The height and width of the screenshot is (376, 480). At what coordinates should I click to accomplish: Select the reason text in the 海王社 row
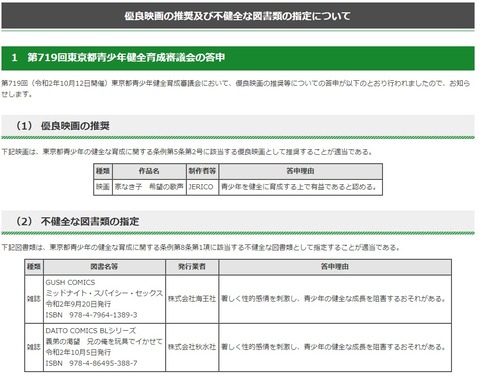pos(333,299)
